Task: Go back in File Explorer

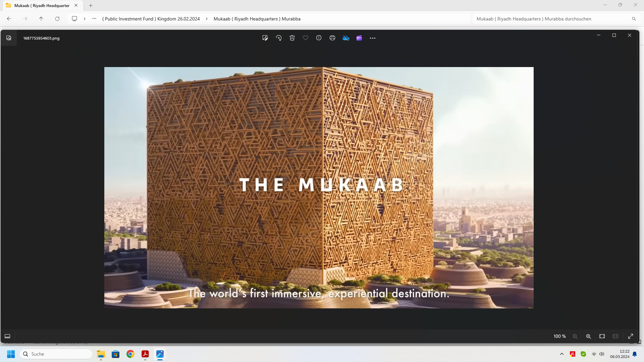Action: click(9, 19)
